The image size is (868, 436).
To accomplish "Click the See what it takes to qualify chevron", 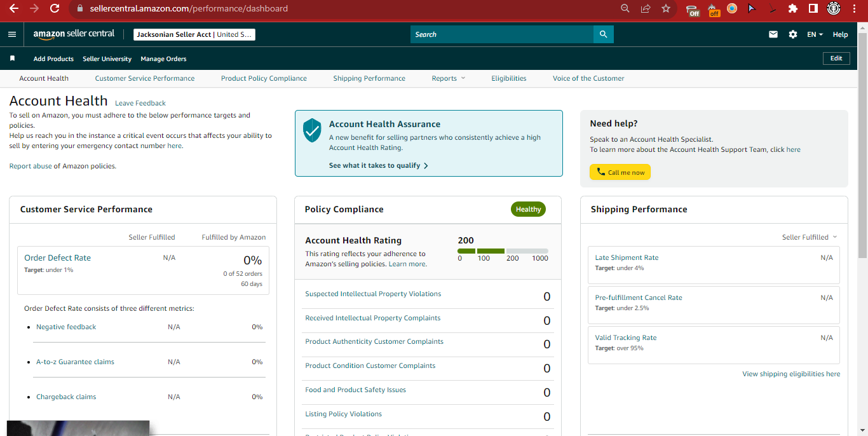I will coord(426,165).
